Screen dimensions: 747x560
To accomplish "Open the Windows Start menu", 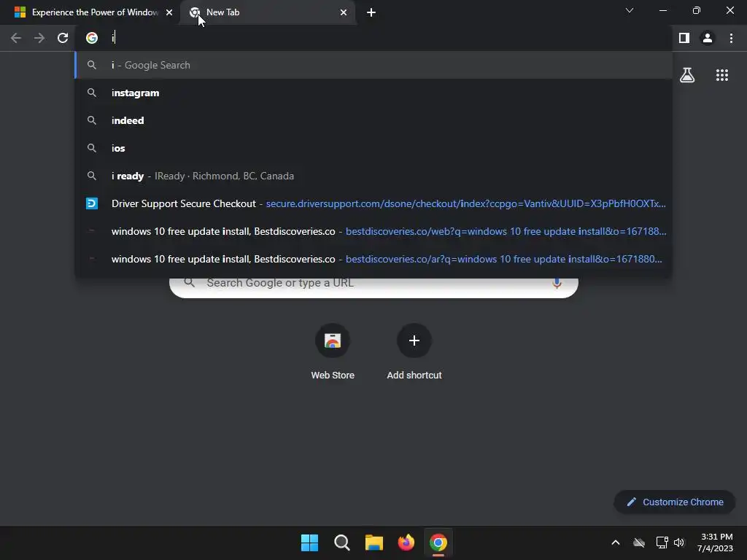I will [309, 542].
